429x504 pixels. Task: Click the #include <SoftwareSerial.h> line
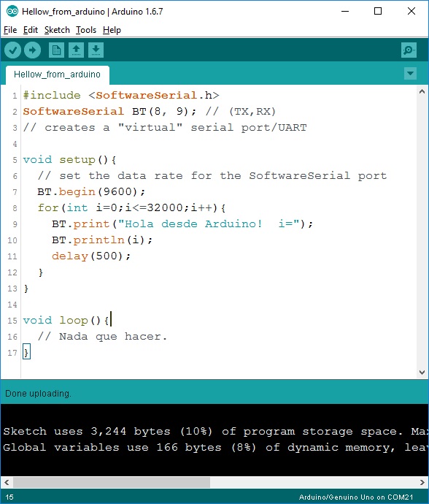pyautogui.click(x=121, y=96)
